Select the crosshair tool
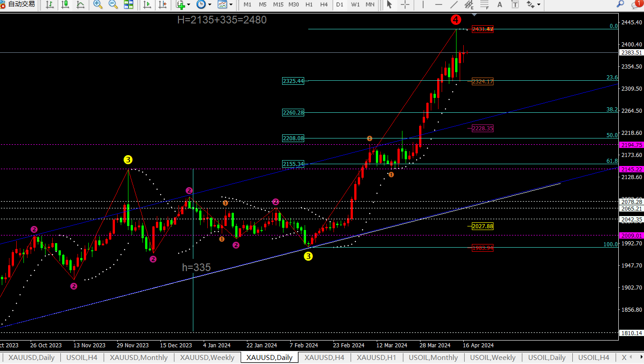644x364 pixels. [405, 5]
